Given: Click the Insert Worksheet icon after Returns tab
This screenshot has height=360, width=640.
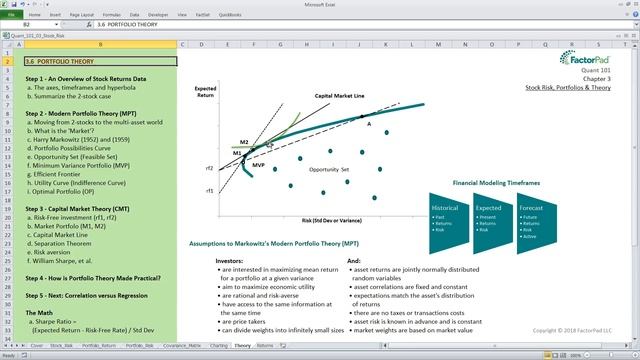Looking at the screenshot, I should 283,346.
